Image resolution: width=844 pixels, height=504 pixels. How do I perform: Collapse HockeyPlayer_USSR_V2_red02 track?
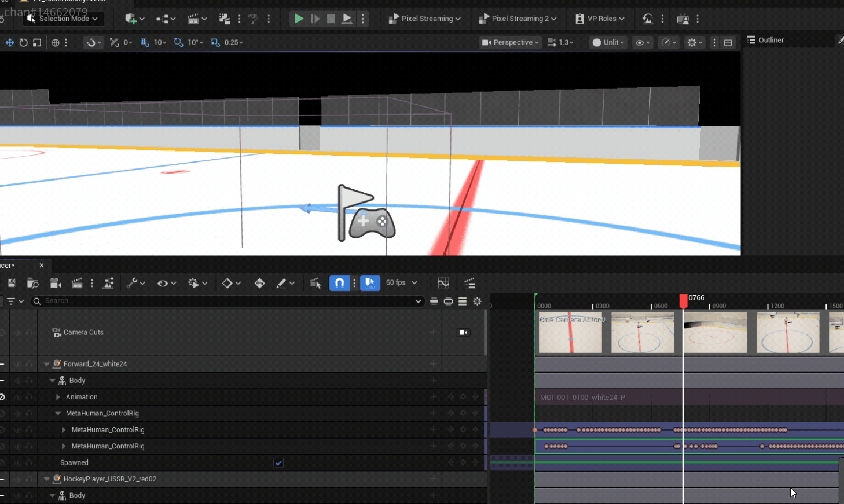pos(47,479)
